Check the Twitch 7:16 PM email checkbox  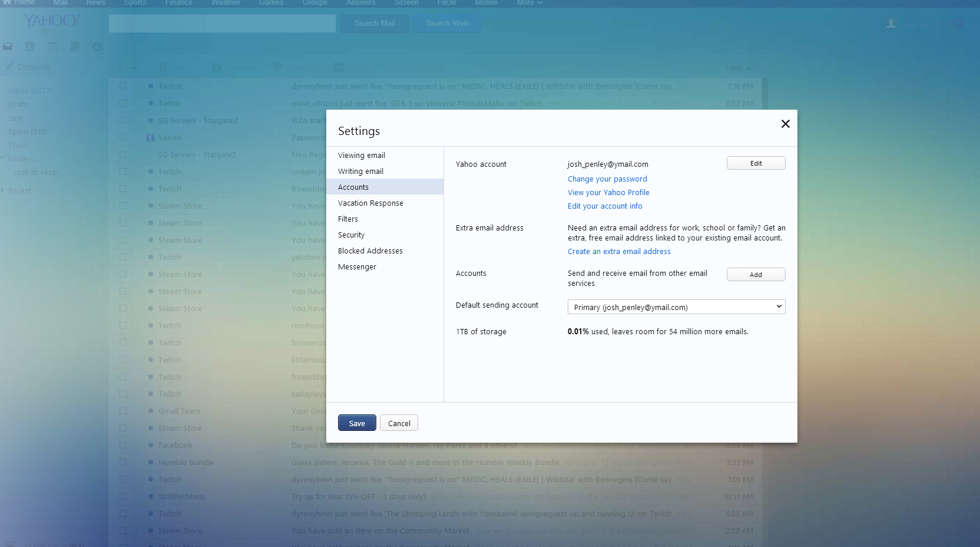[x=123, y=86]
